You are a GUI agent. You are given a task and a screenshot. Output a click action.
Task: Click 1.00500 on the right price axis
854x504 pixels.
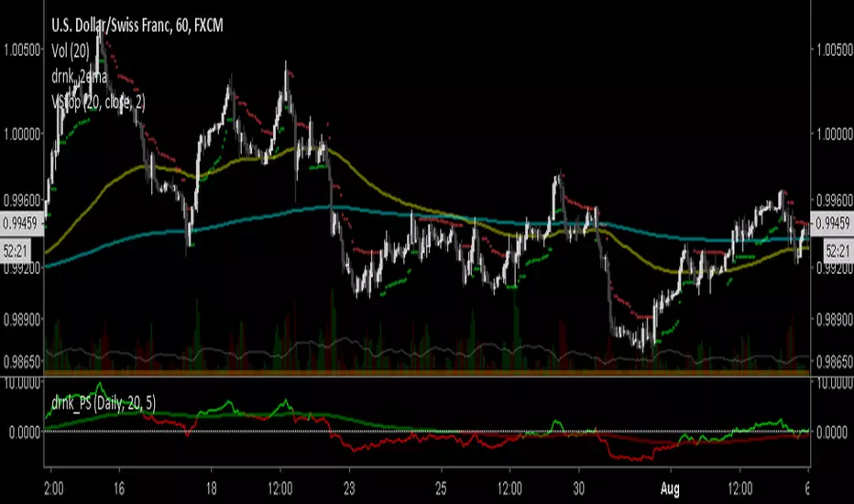click(x=834, y=50)
